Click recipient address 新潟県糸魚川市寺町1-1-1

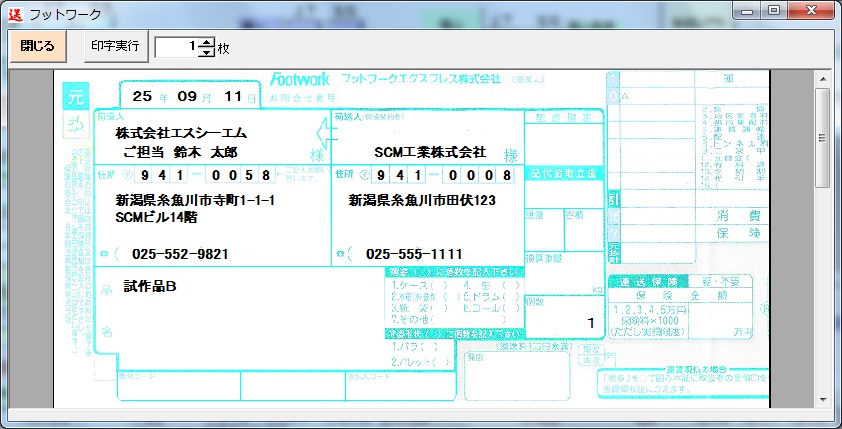[x=195, y=201]
